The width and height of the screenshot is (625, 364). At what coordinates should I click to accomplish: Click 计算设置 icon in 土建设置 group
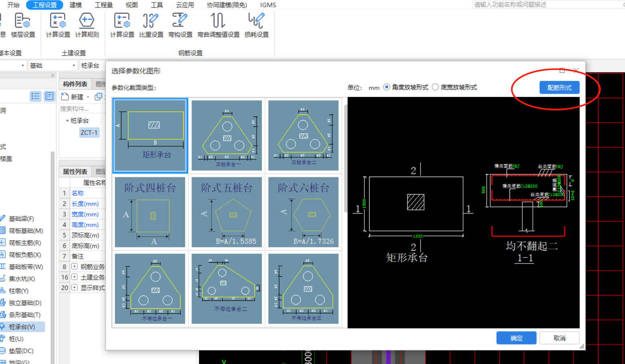click(x=58, y=26)
